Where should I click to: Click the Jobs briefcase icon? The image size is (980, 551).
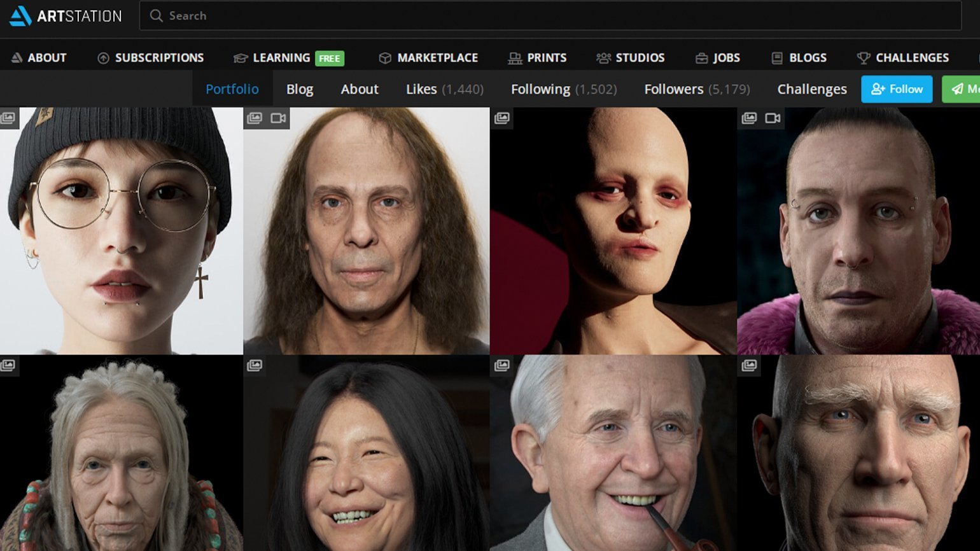(701, 58)
